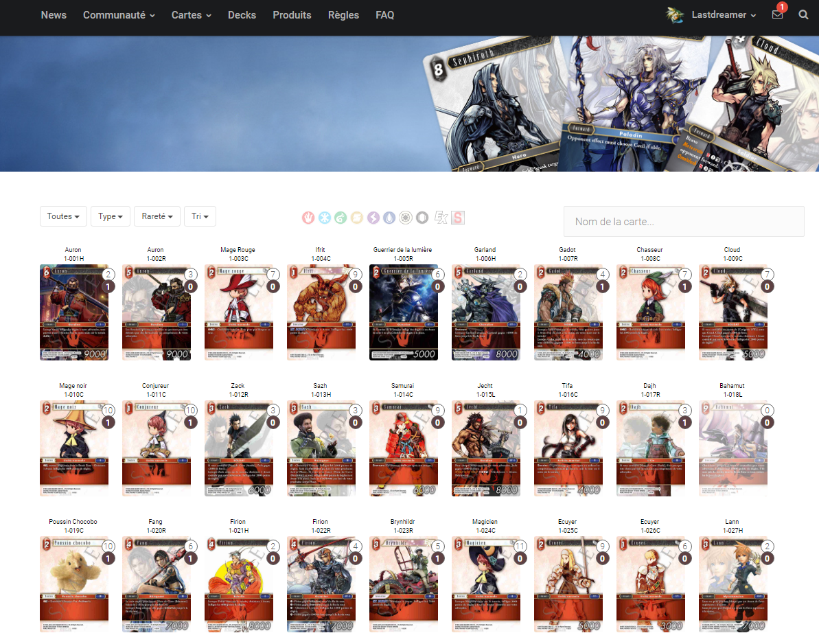Screen dimensions: 819x644
Task: Toggle the red S special filter icon
Action: click(x=458, y=218)
